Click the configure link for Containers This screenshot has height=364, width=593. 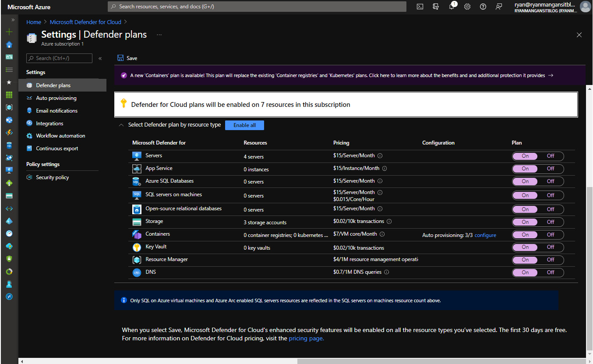coord(485,235)
